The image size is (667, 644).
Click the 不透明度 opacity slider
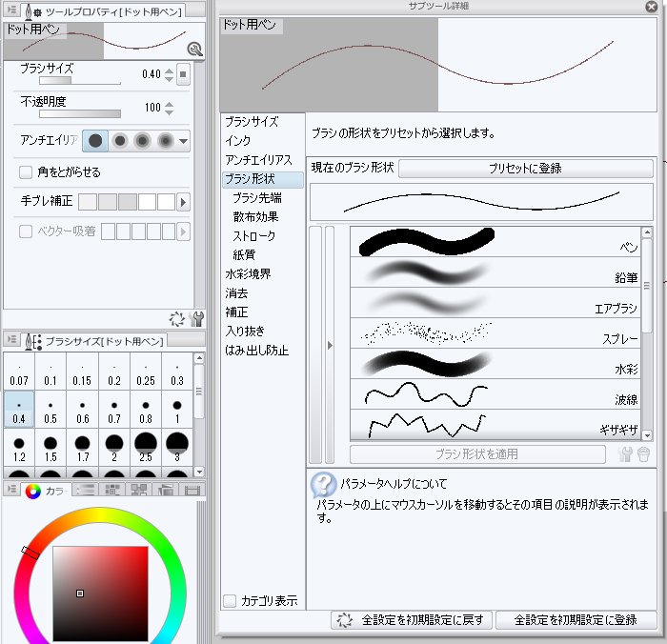point(80,113)
